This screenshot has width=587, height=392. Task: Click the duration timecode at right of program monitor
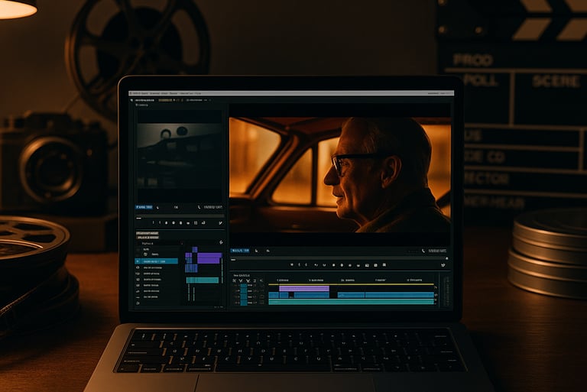pos(437,251)
